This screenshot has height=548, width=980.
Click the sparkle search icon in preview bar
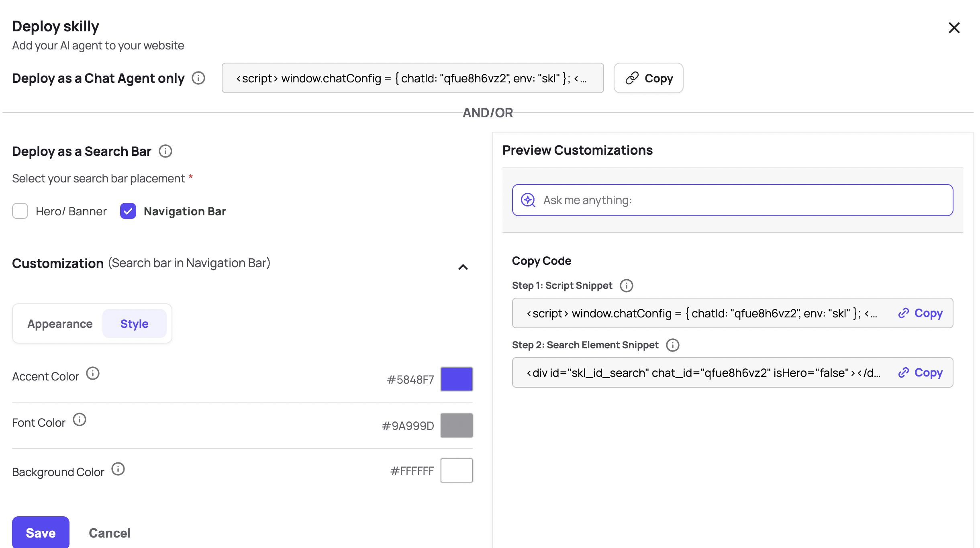528,200
